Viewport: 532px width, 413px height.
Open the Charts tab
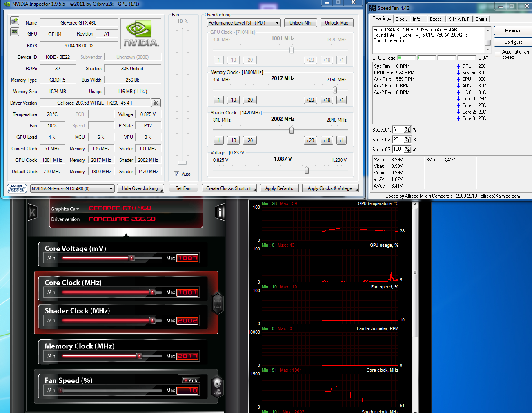(481, 19)
